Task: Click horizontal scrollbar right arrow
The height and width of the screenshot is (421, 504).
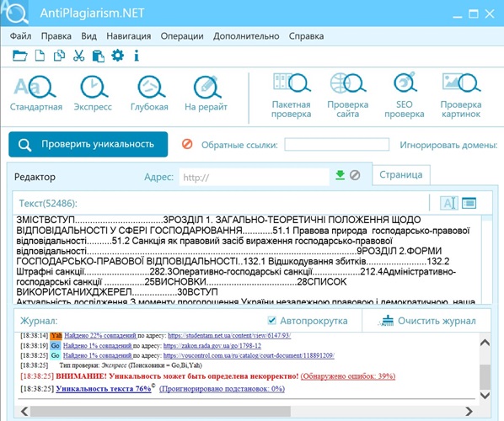Action: click(x=469, y=411)
